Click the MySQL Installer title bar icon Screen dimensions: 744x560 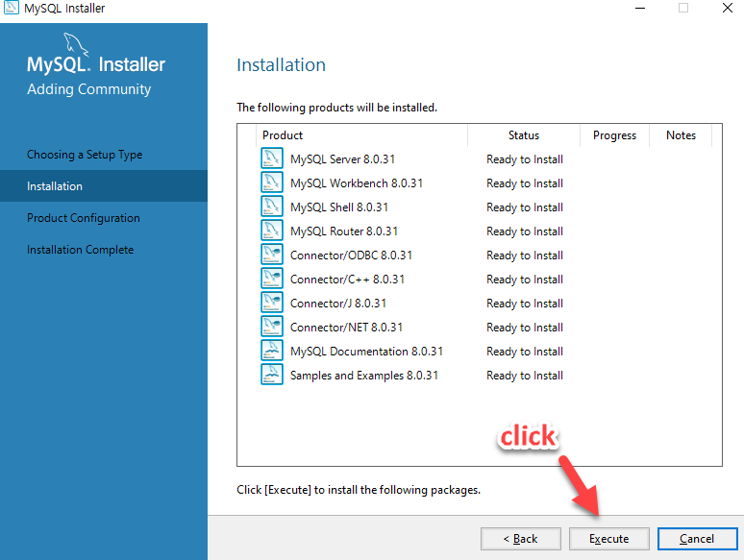[x=11, y=8]
